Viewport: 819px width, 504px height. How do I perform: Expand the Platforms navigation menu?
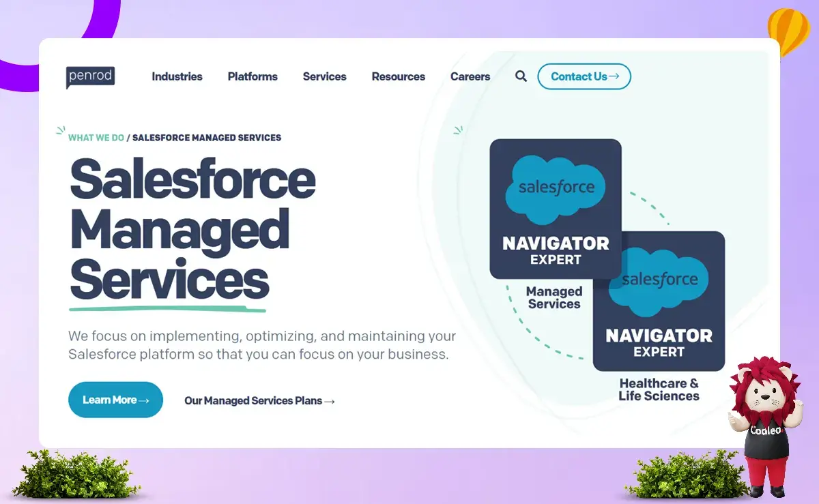tap(253, 76)
